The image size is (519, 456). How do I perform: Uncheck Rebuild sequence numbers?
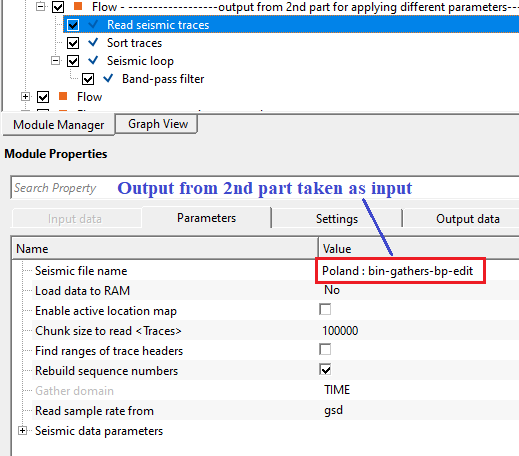coord(325,369)
